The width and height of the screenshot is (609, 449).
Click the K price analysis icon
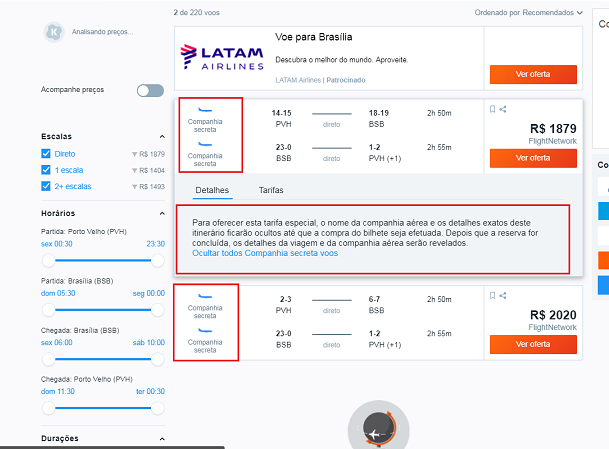(54, 32)
